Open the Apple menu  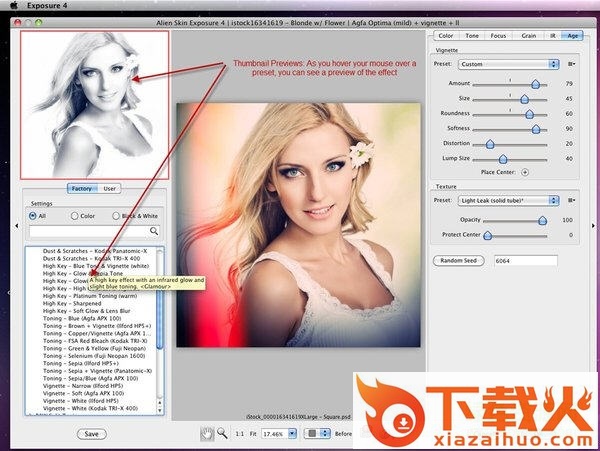coord(14,5)
